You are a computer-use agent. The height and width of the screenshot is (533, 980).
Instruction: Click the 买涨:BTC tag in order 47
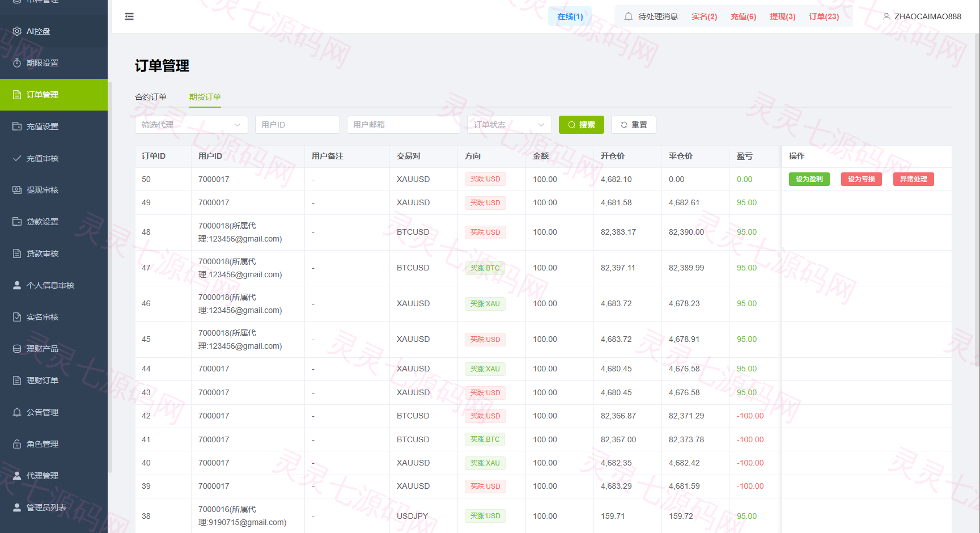[485, 268]
